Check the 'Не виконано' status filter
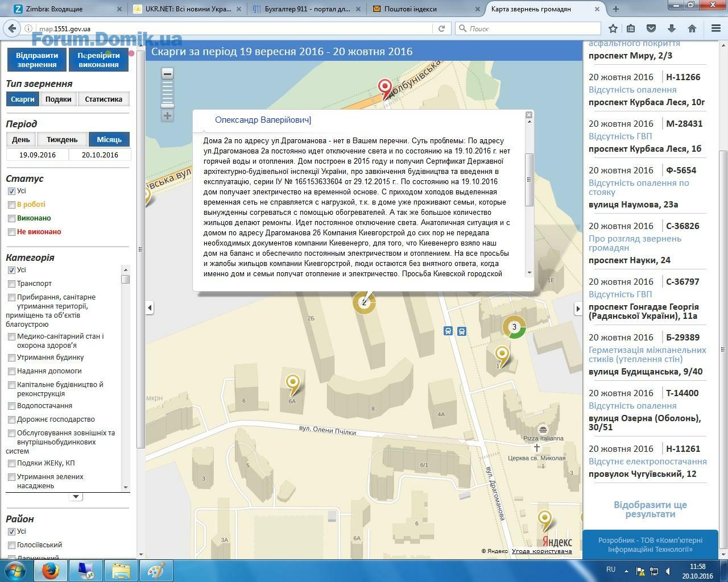This screenshot has width=728, height=582. click(11, 232)
